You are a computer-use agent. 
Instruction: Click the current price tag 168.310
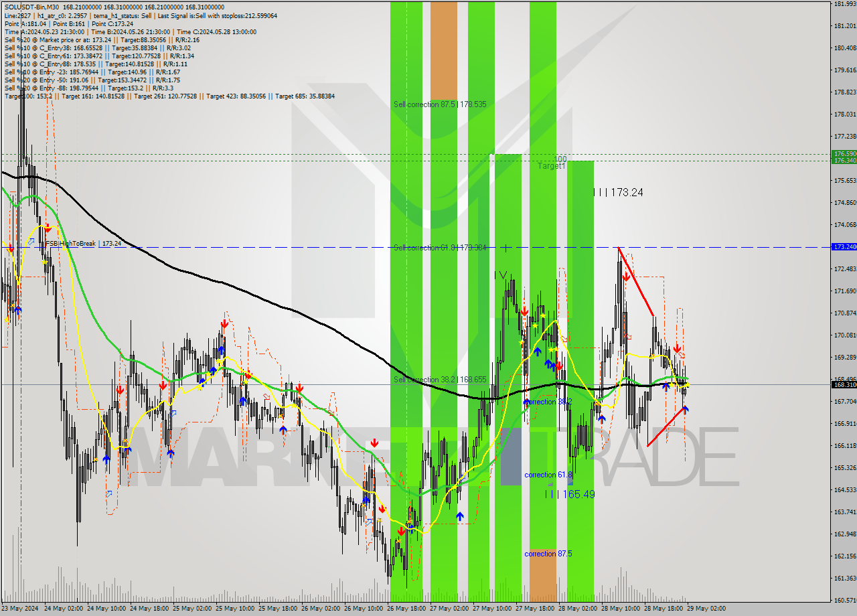tap(844, 384)
